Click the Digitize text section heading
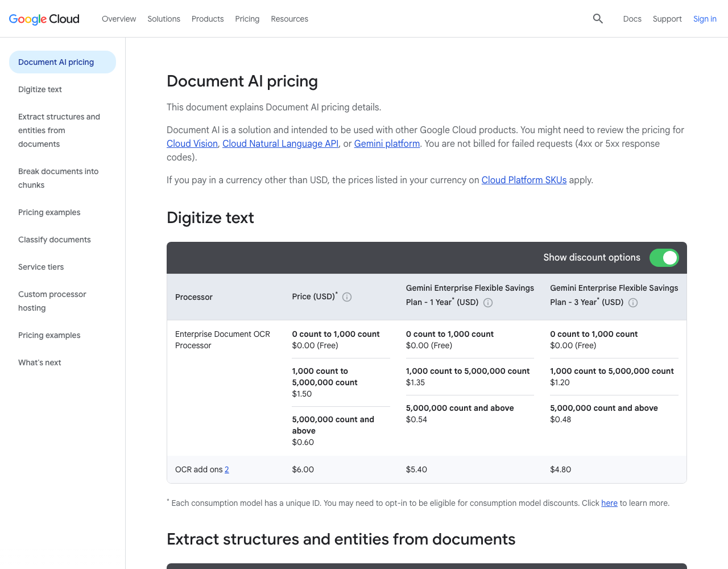Screen dimensions: 728x569 tap(210, 217)
